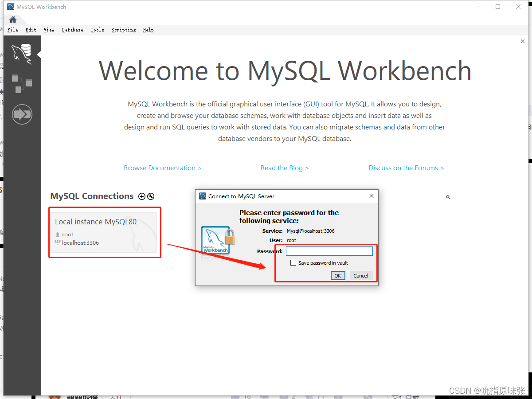
Task: Open the Help menu
Action: pyautogui.click(x=149, y=30)
